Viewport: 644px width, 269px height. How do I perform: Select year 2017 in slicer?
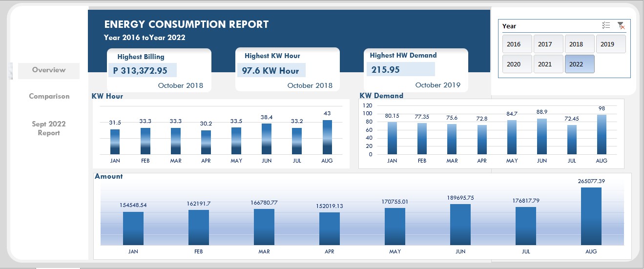click(x=548, y=44)
